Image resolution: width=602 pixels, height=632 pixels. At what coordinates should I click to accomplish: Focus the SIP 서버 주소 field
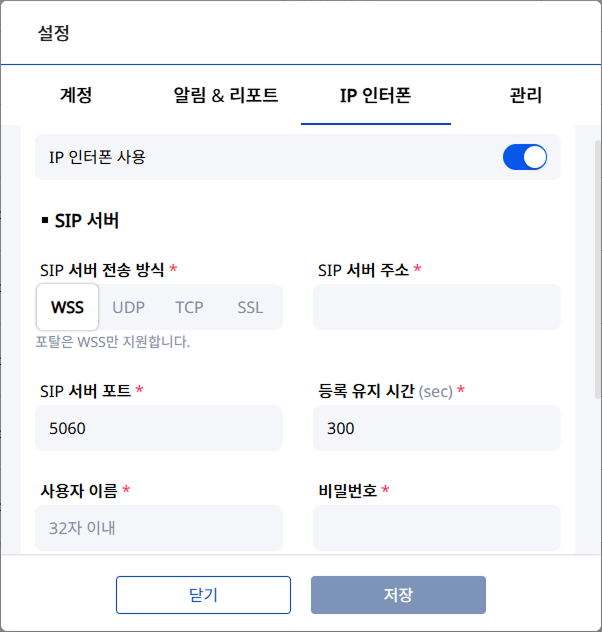click(x=437, y=307)
